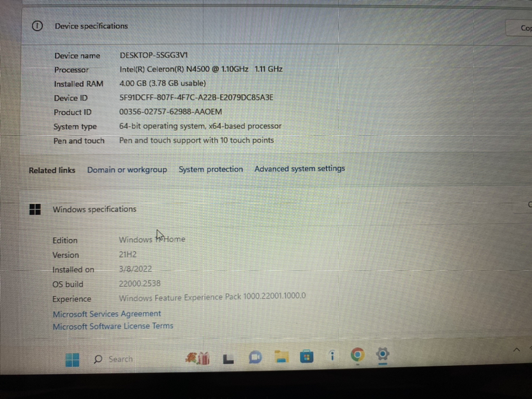This screenshot has height=399, width=532.
Task: Click the Device specifications info icon
Action: pyautogui.click(x=38, y=26)
